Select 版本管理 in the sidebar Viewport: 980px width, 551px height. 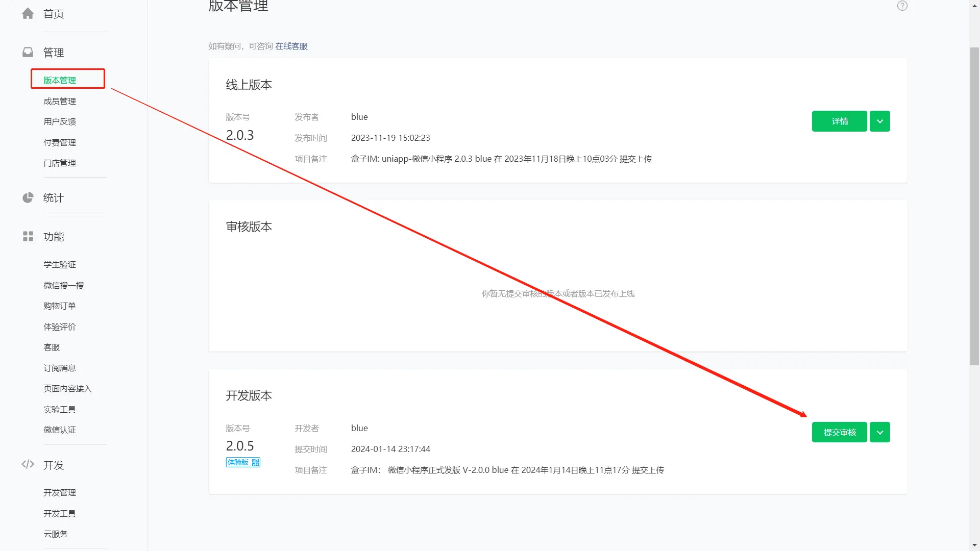(60, 80)
